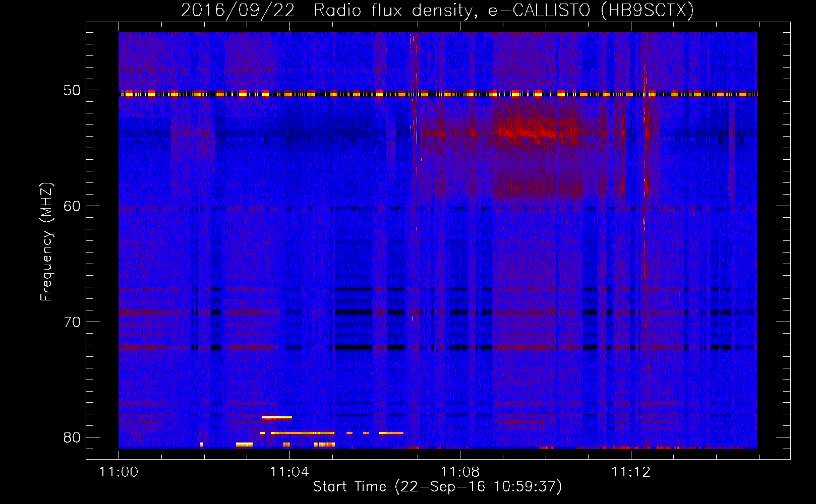Click the 60 frequency tick label

[72, 206]
